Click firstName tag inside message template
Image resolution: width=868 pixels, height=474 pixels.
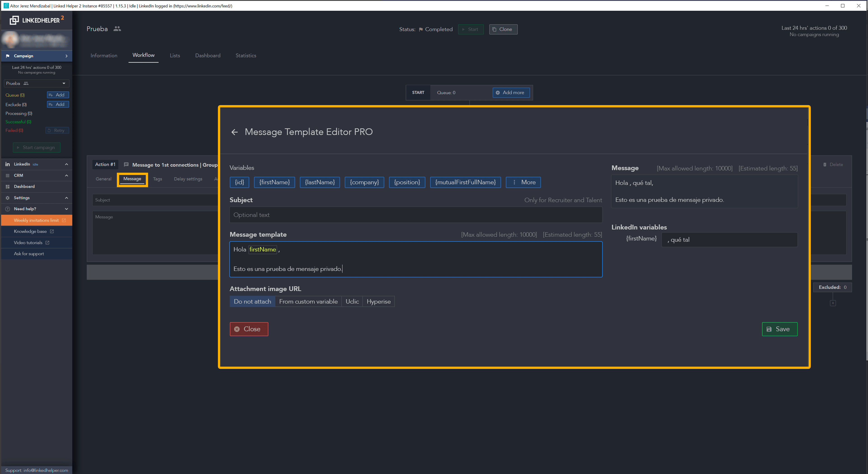262,249
